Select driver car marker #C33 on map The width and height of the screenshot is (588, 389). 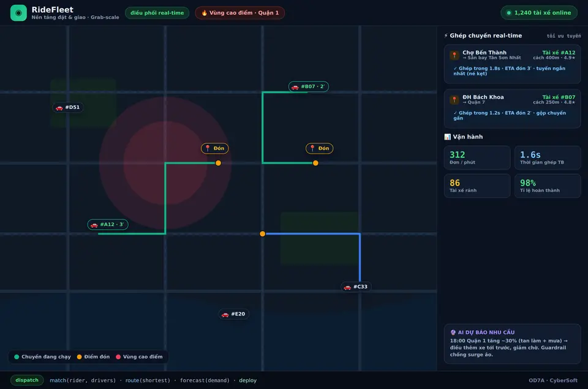click(x=355, y=287)
